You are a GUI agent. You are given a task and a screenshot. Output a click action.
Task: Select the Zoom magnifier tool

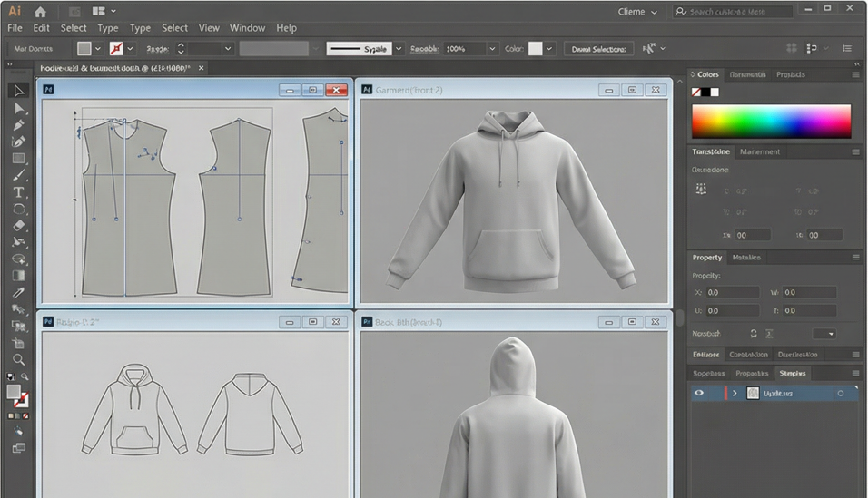coord(18,360)
